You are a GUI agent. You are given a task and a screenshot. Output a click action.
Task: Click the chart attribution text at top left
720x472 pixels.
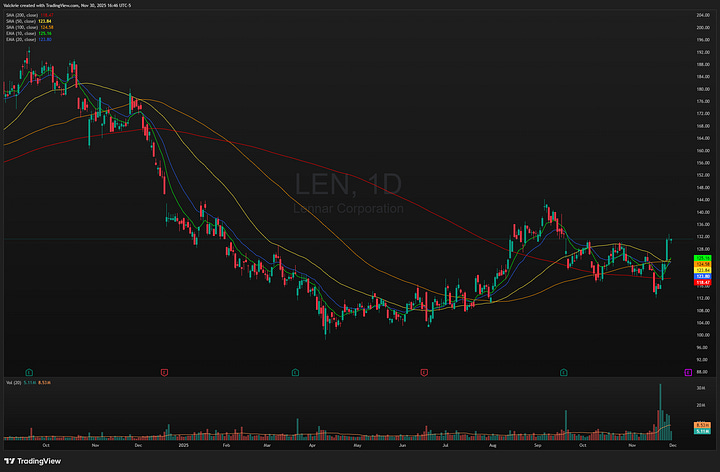[x=67, y=6]
